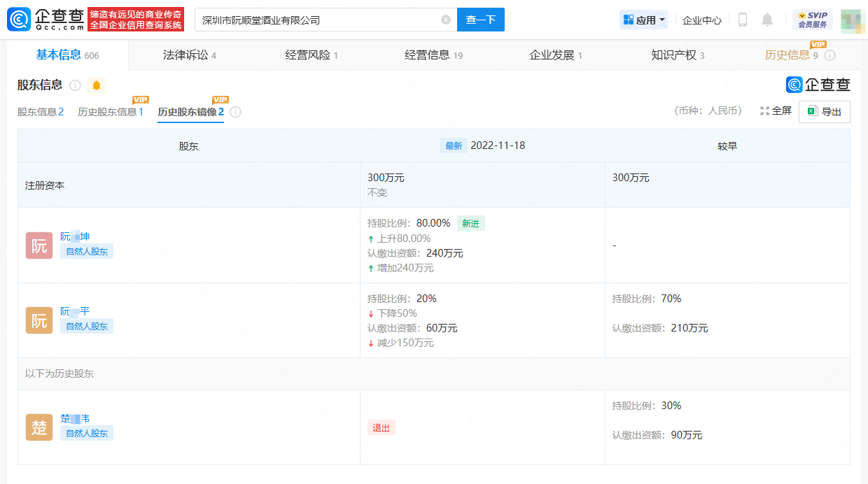Viewport: 868px width, 484px height.
Task: Click the Qcc.com logo in header
Action: tap(46, 20)
